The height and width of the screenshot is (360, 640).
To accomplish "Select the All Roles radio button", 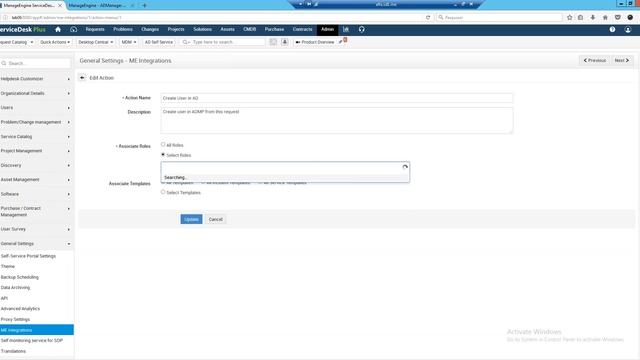I will click(163, 144).
